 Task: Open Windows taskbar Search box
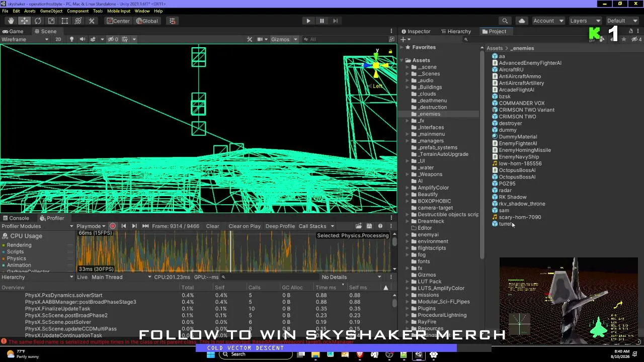pyautogui.click(x=256, y=354)
